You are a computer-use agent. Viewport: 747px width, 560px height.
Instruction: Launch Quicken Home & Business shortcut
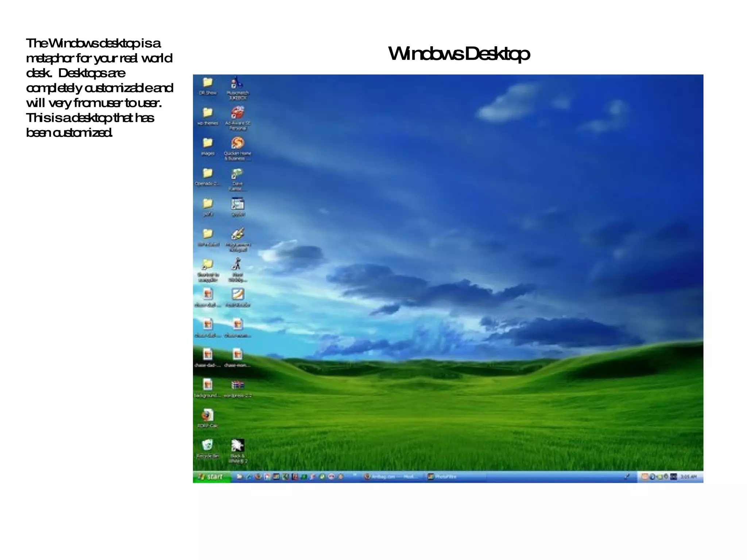pyautogui.click(x=237, y=148)
